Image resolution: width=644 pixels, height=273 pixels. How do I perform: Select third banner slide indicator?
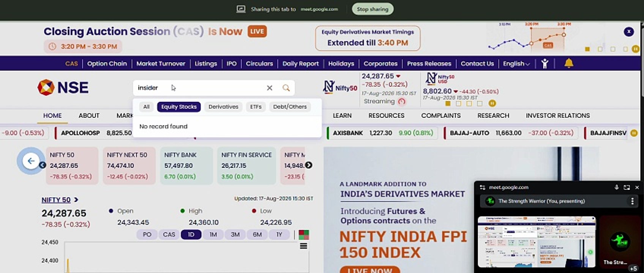612,49
